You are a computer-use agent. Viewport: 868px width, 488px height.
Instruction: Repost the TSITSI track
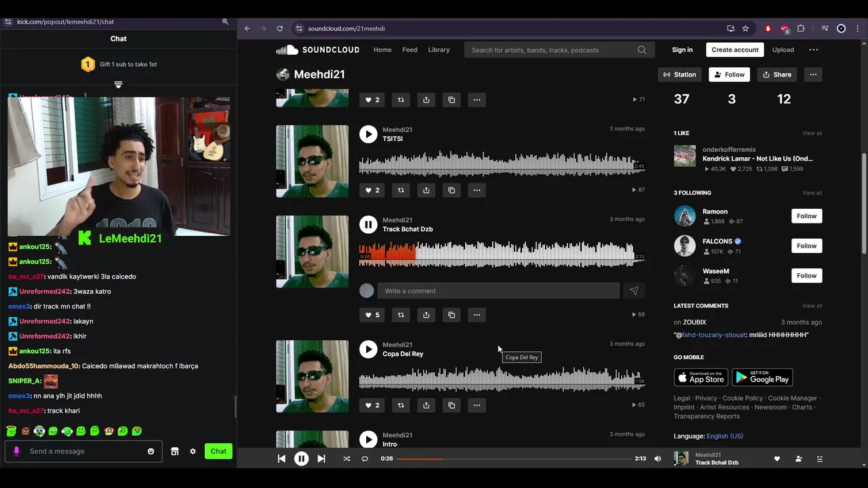point(401,190)
